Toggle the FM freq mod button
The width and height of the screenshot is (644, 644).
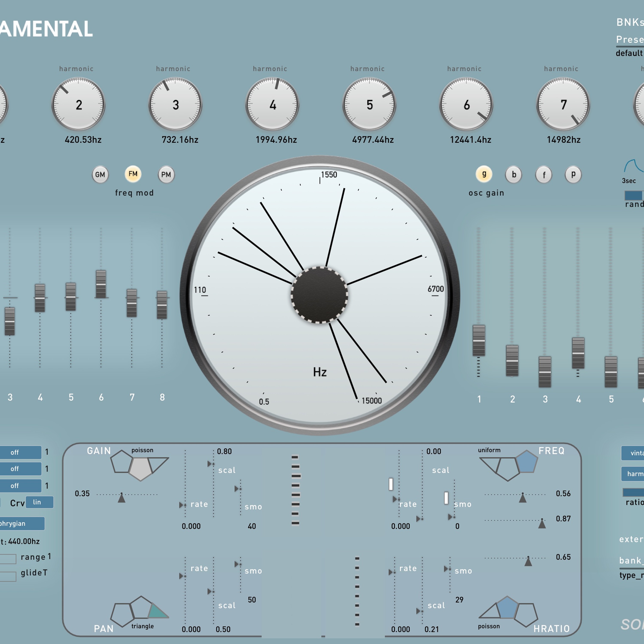pos(133,174)
